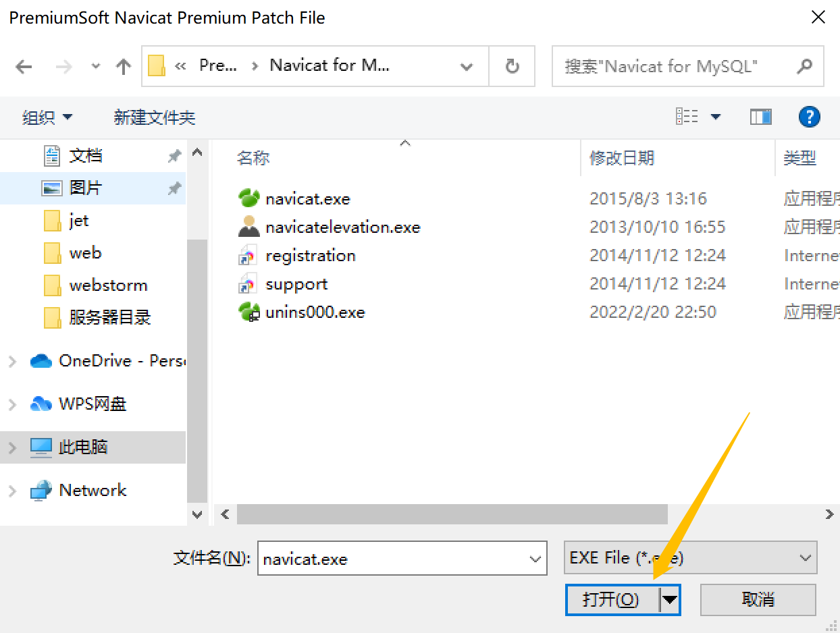Toggle the preview pane

pos(760,117)
